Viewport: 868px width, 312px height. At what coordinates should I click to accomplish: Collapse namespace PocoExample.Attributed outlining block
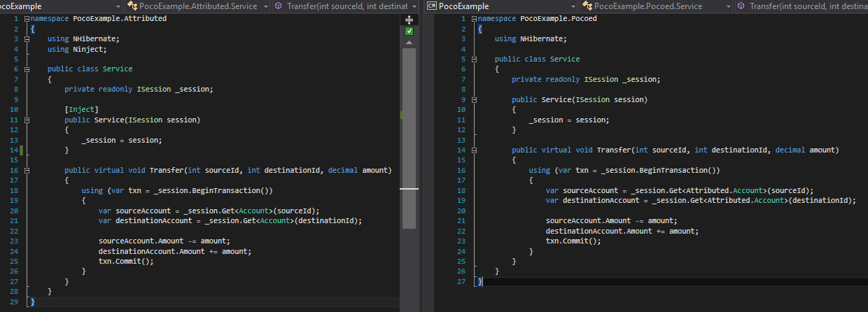tap(27, 19)
